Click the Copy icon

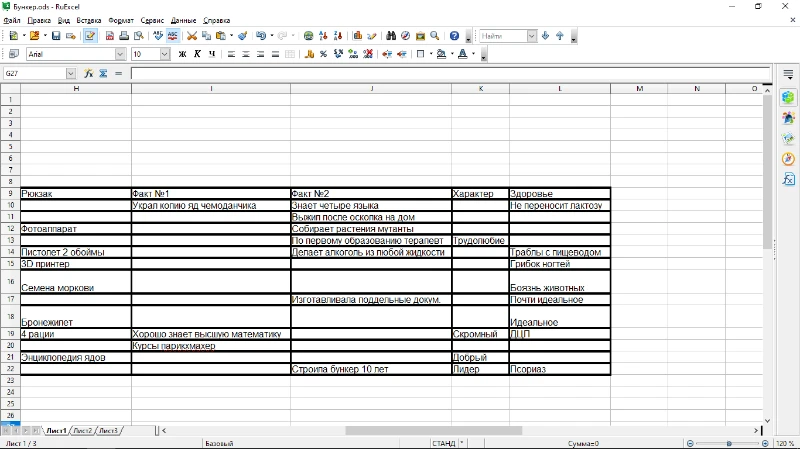point(207,36)
